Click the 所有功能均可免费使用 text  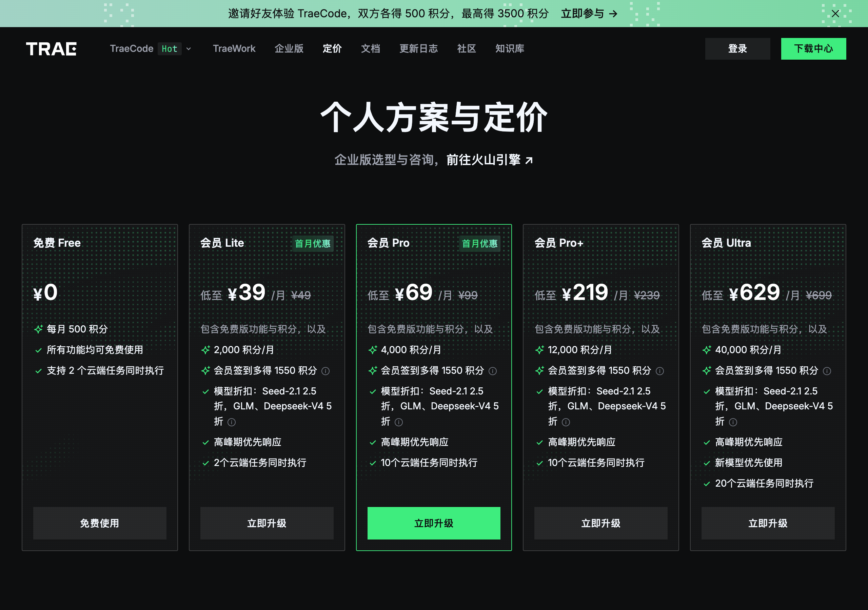[95, 350]
